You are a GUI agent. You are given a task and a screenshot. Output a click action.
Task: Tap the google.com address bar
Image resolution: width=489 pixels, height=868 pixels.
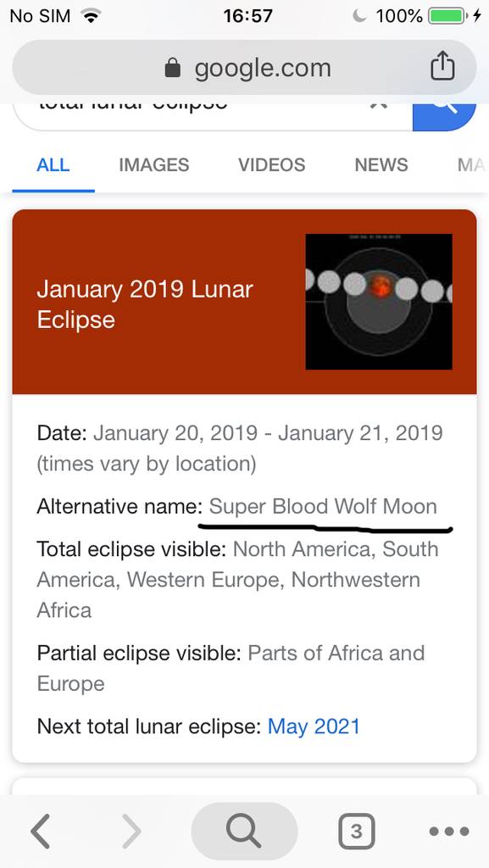(x=244, y=68)
